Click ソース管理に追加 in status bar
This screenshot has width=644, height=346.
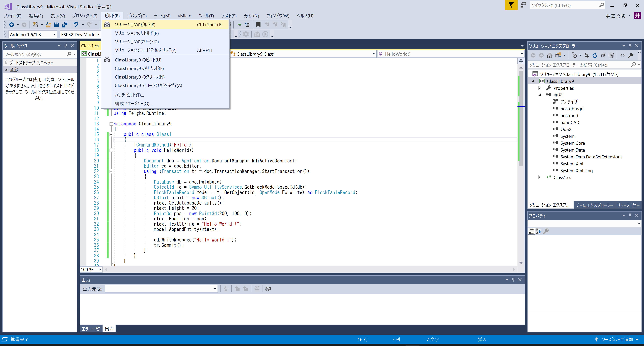617,339
